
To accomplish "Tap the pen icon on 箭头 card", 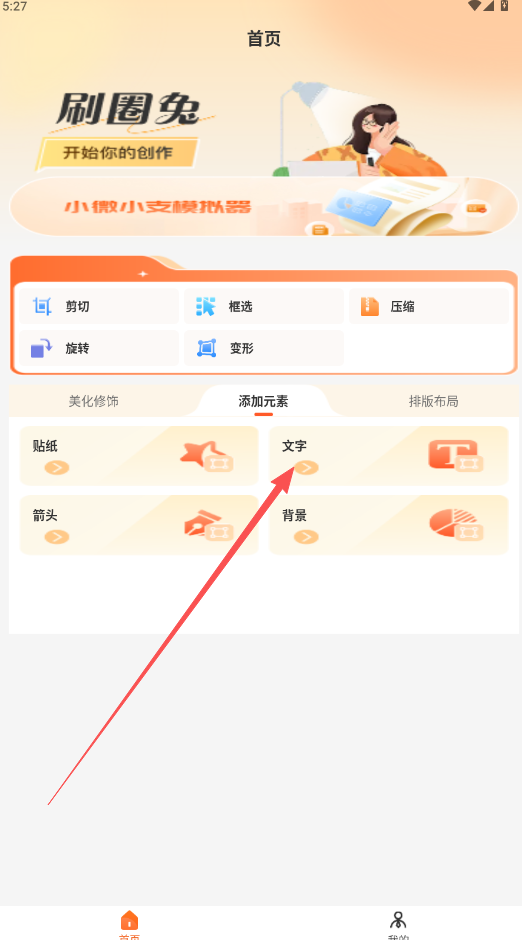I will [208, 525].
